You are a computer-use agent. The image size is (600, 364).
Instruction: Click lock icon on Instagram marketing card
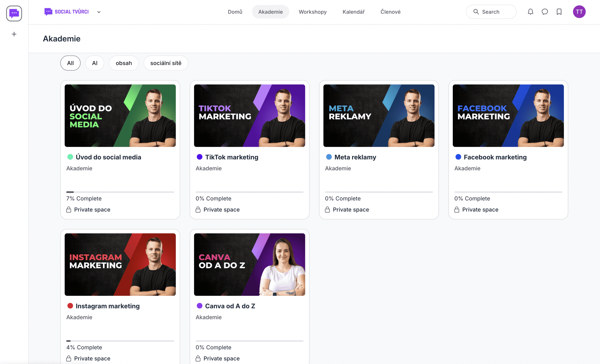tap(69, 358)
